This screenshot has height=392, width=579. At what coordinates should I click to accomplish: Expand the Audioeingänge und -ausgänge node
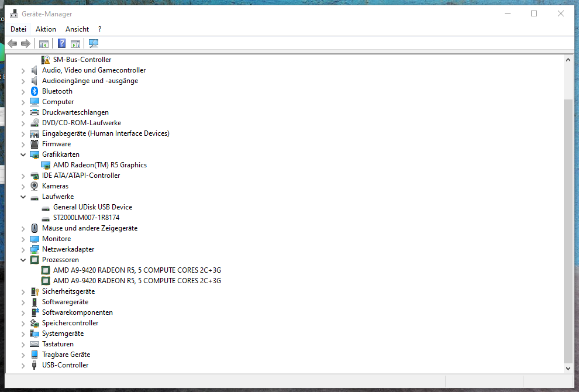pyautogui.click(x=23, y=81)
